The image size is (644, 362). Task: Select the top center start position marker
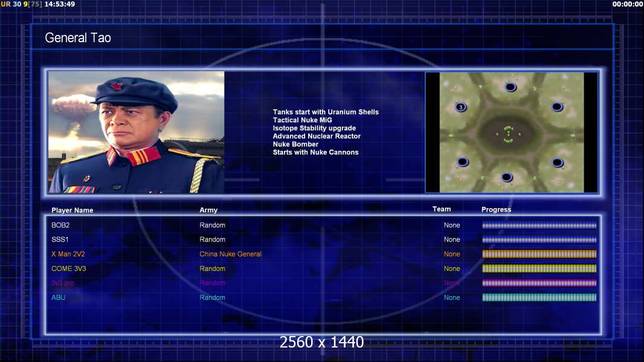coord(510,87)
